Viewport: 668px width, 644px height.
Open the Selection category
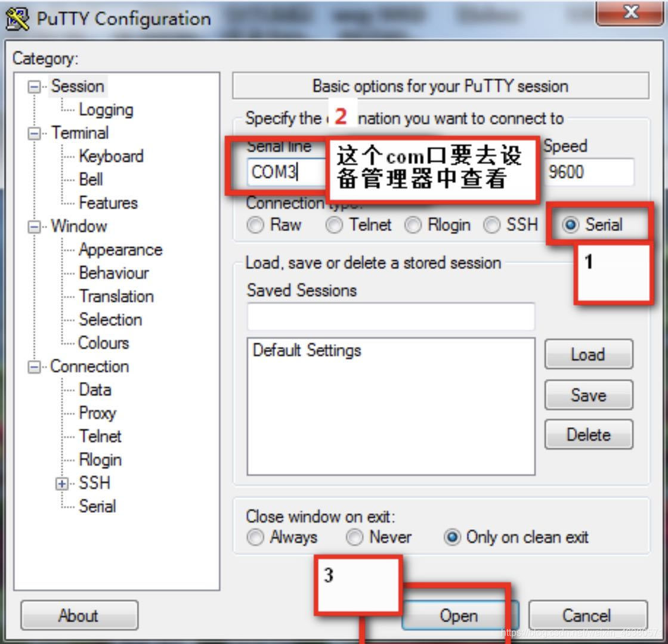(x=110, y=320)
